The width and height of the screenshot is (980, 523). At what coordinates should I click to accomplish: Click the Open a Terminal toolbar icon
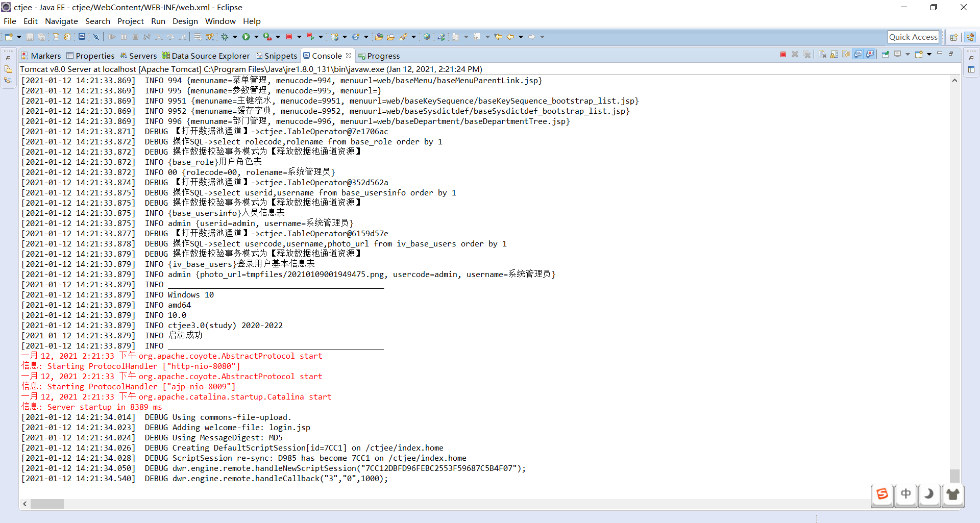82,37
